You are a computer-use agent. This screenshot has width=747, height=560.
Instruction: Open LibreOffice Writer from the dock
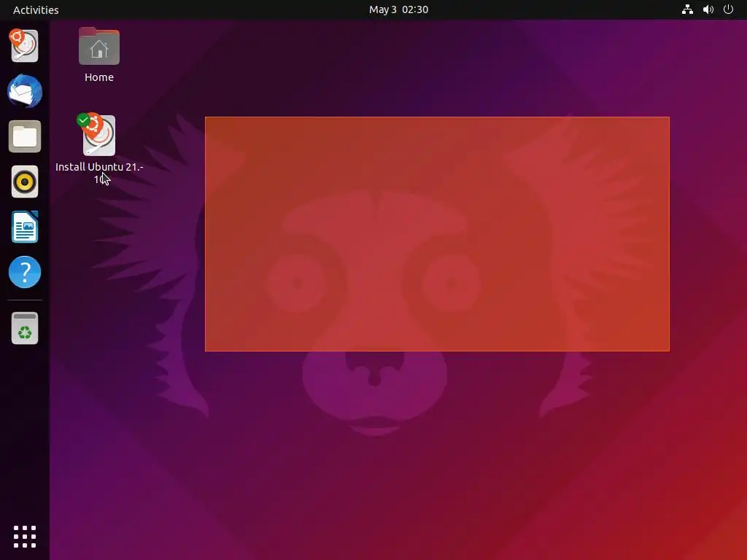pyautogui.click(x=25, y=227)
